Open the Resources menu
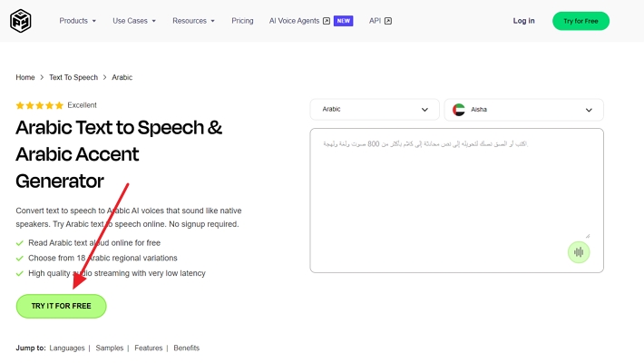The width and height of the screenshot is (644, 363). (x=193, y=21)
